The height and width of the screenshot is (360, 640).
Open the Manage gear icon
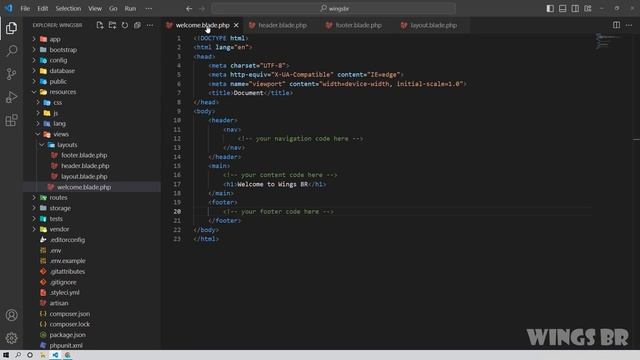pos(11,338)
